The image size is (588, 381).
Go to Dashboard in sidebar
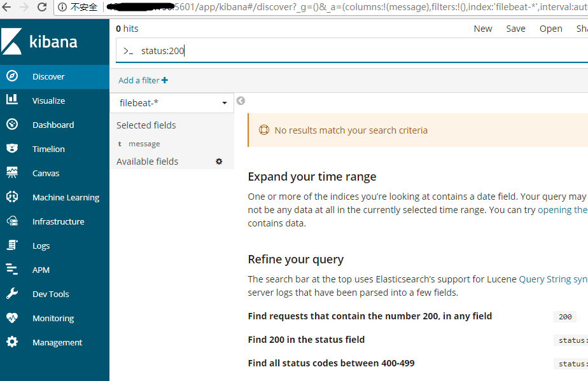pyautogui.click(x=53, y=125)
